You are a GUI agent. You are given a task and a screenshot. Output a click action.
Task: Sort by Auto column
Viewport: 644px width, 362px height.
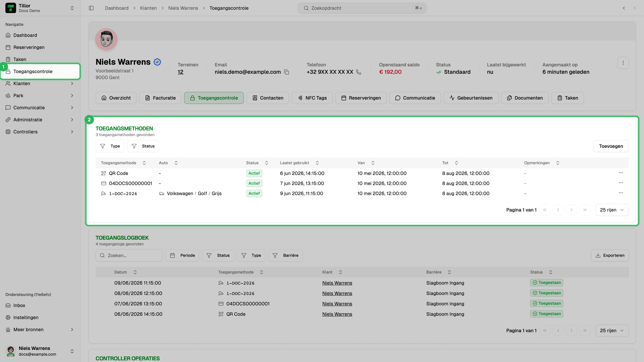(176, 163)
